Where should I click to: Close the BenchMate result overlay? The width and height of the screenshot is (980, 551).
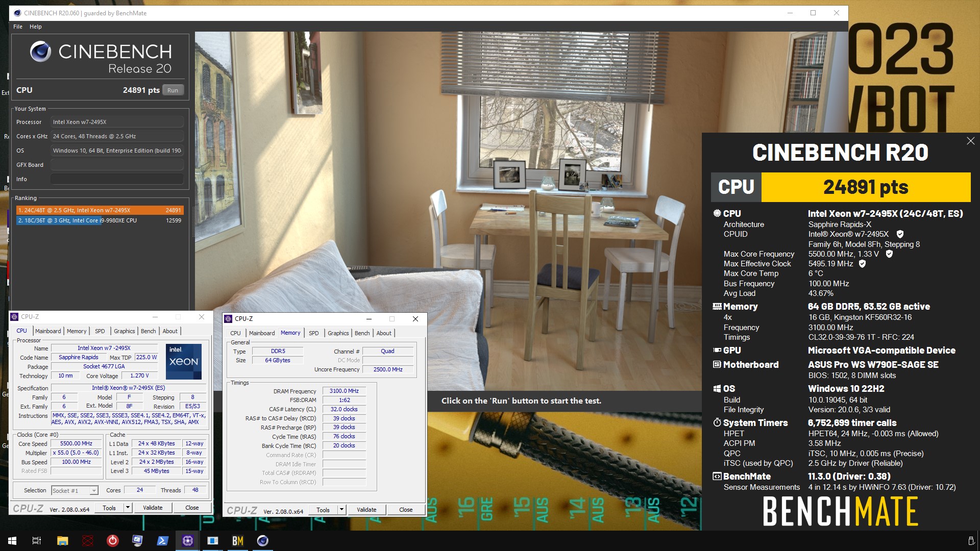970,141
